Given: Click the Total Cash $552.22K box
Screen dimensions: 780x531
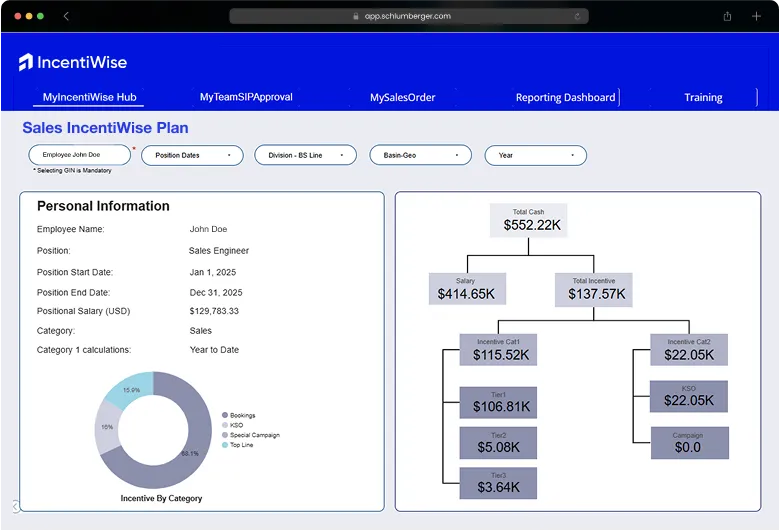Looking at the screenshot, I should pyautogui.click(x=528, y=220).
